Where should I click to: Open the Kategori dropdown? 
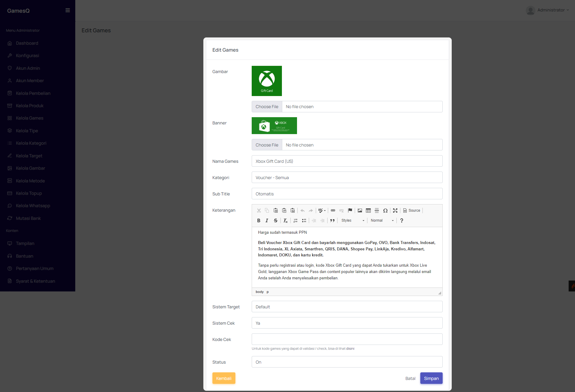(x=347, y=177)
